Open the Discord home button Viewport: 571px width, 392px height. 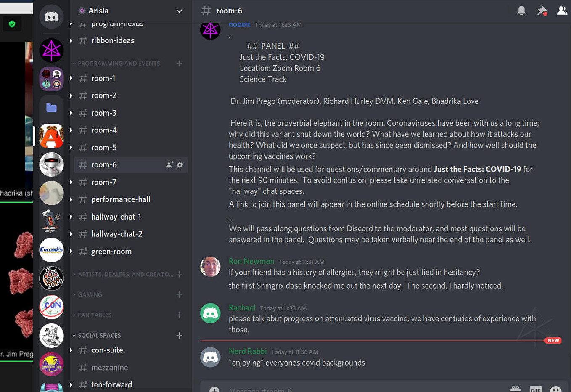(51, 17)
